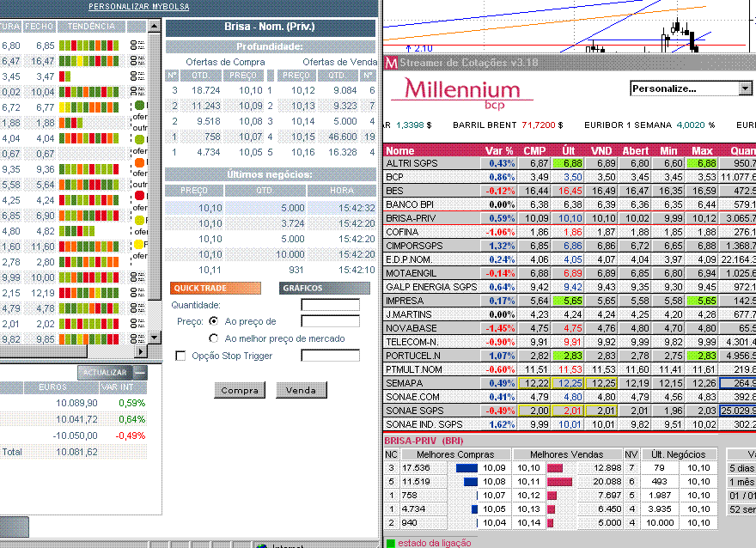Open the PERSONALIZAR MYBOLSA link

(139, 7)
